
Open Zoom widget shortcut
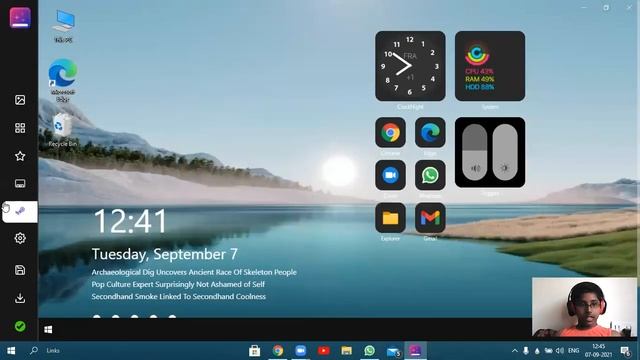point(390,175)
